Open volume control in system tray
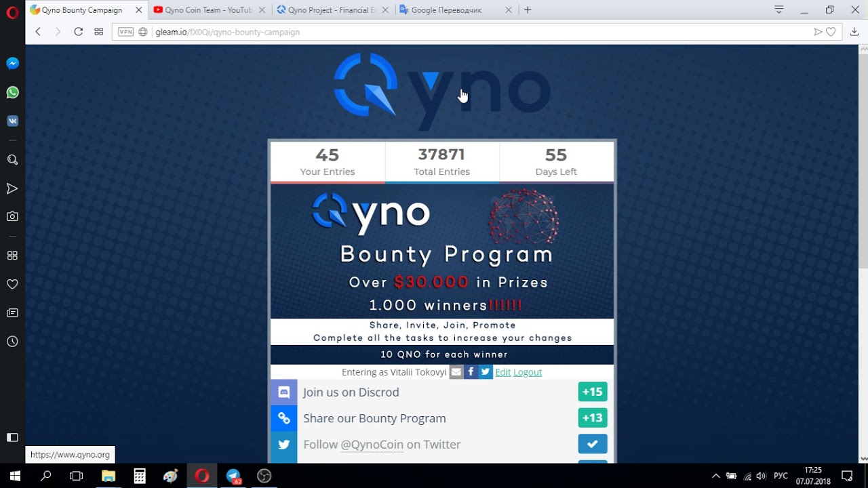868x488 pixels. 762,476
